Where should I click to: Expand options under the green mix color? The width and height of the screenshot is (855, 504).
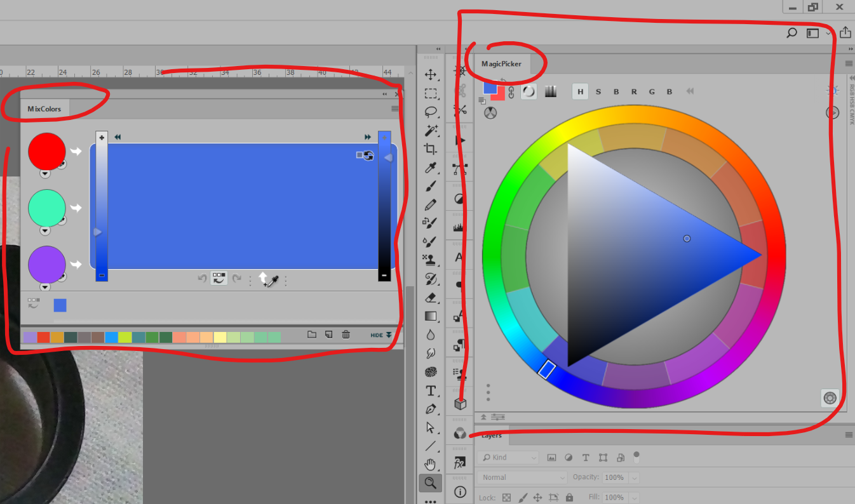[45, 230]
